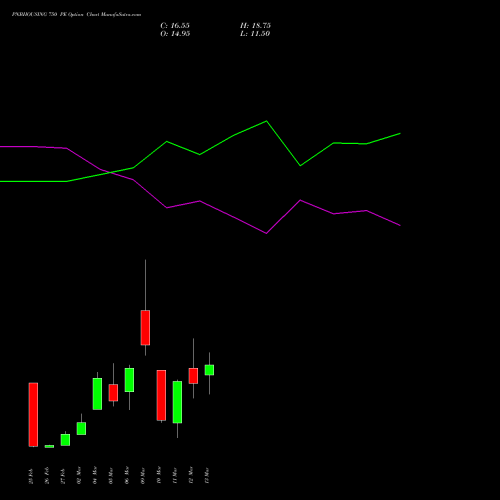Select the green candle above 04 Mar
This screenshot has height=500, width=500.
point(97,394)
